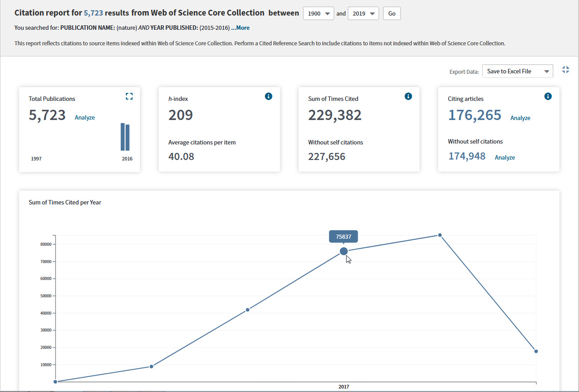The image size is (579, 392).
Task: Open the 2019 end year dropdown
Action: pyautogui.click(x=363, y=13)
